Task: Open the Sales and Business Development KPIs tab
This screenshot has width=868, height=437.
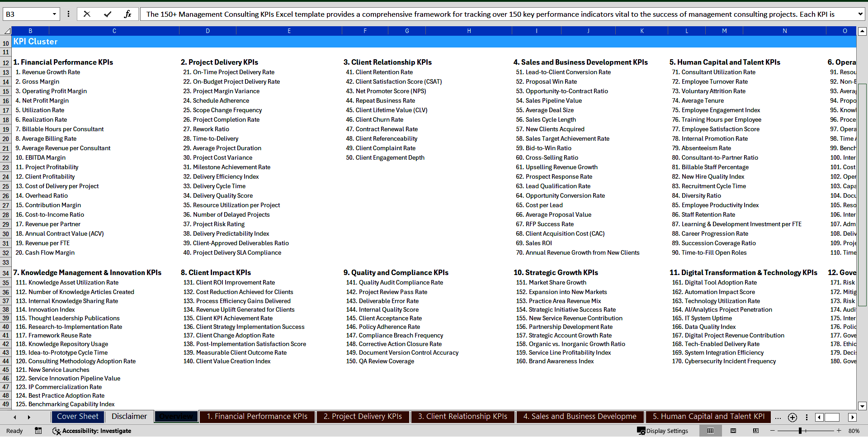Action: tap(580, 417)
